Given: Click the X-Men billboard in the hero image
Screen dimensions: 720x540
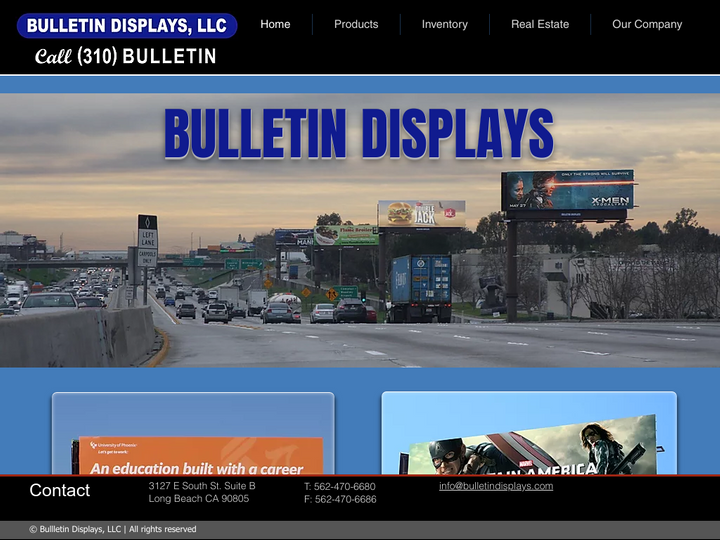Looking at the screenshot, I should (x=567, y=191).
